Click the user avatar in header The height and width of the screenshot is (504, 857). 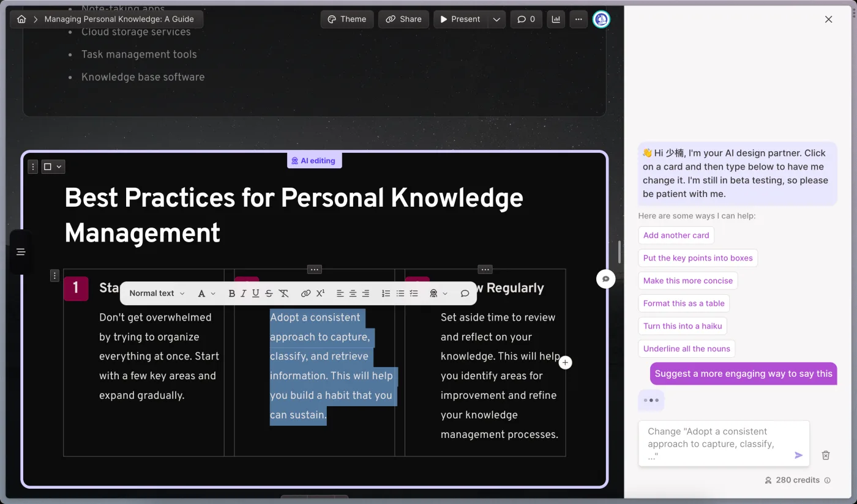pyautogui.click(x=601, y=19)
